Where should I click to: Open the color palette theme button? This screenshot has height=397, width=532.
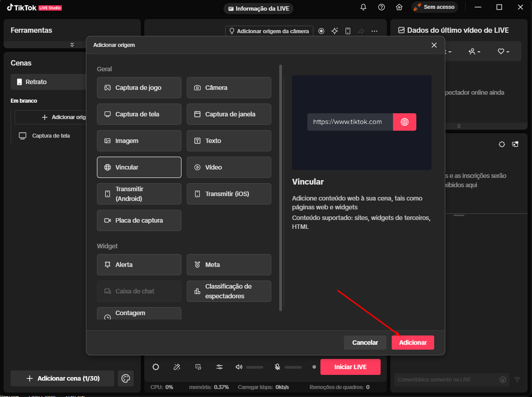(x=126, y=379)
